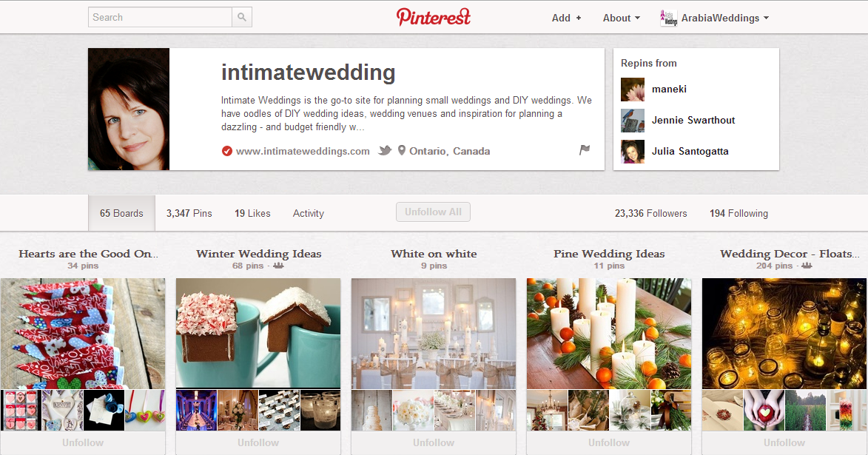
Task: Click the search magnifier icon
Action: (242, 17)
